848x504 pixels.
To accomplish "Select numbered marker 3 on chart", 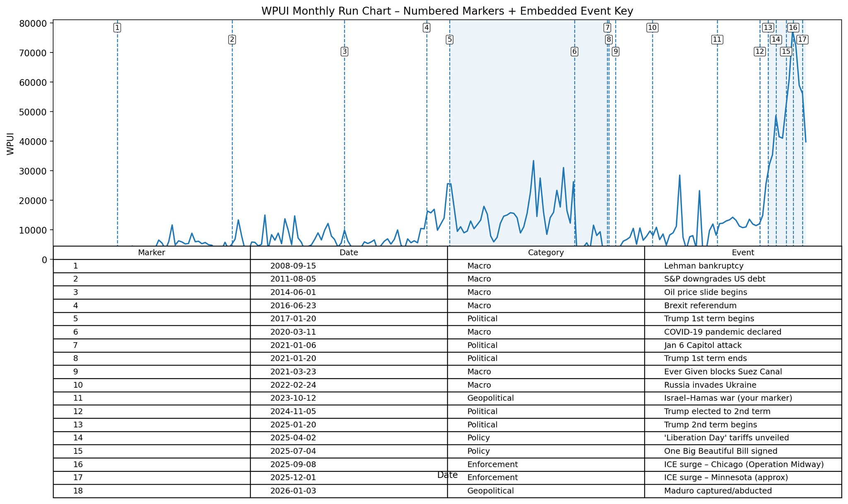I will pos(344,52).
